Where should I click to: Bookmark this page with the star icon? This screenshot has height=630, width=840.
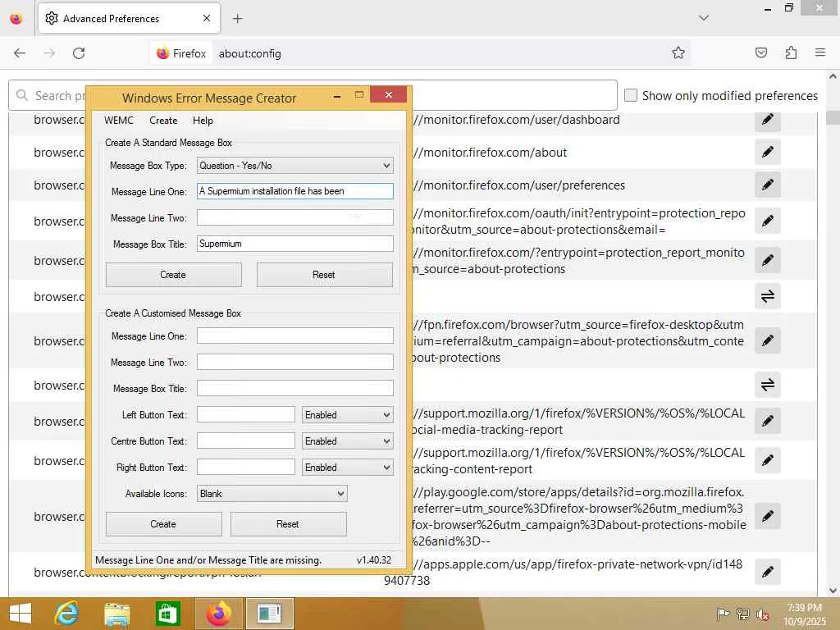[x=678, y=52]
